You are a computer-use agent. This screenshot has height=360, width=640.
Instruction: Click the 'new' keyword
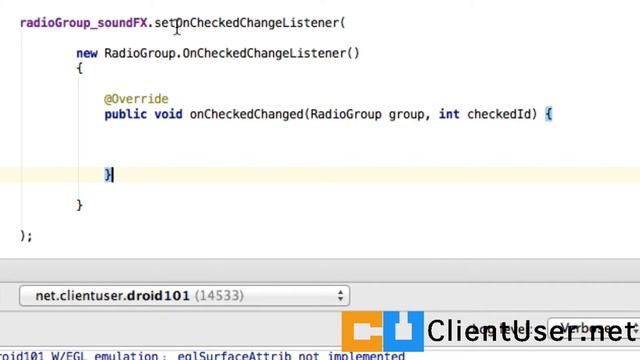[87, 53]
